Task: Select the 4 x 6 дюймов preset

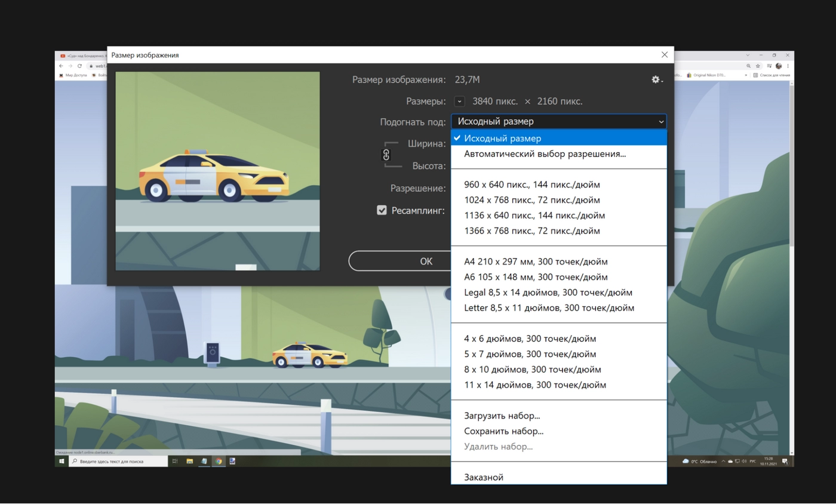Action: (558, 339)
